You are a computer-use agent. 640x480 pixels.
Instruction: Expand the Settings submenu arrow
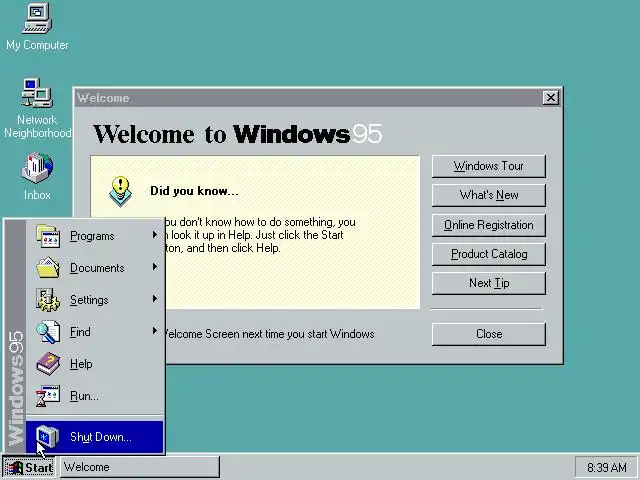point(155,299)
